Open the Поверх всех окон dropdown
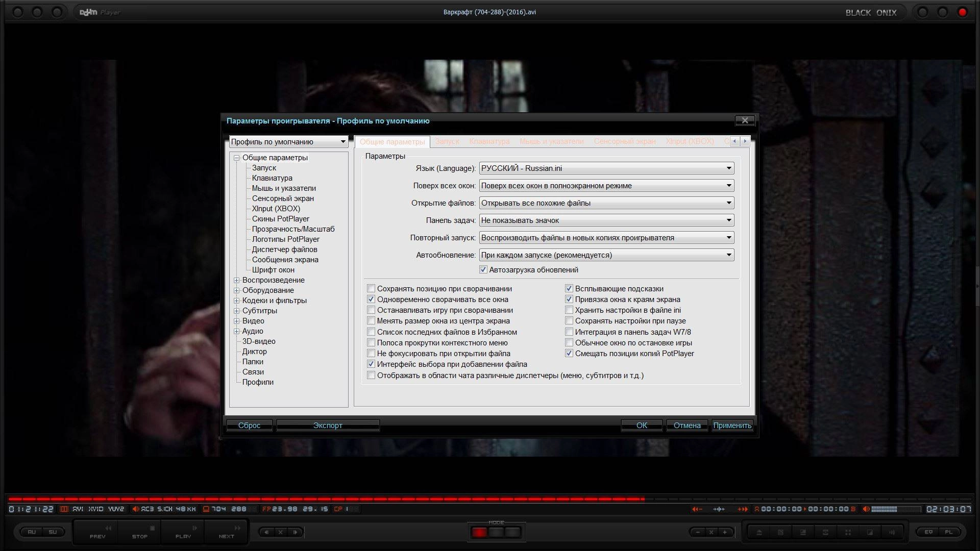Viewport: 980px width, 551px height. [x=606, y=186]
